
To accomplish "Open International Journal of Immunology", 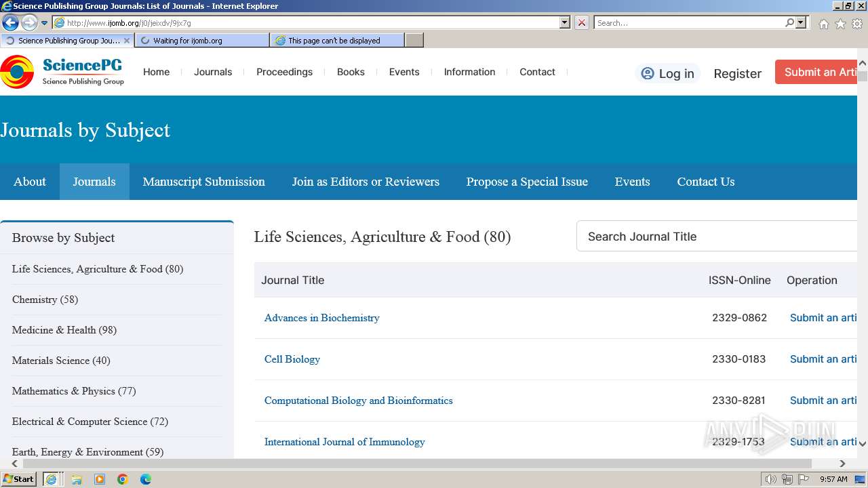I will click(x=344, y=442).
